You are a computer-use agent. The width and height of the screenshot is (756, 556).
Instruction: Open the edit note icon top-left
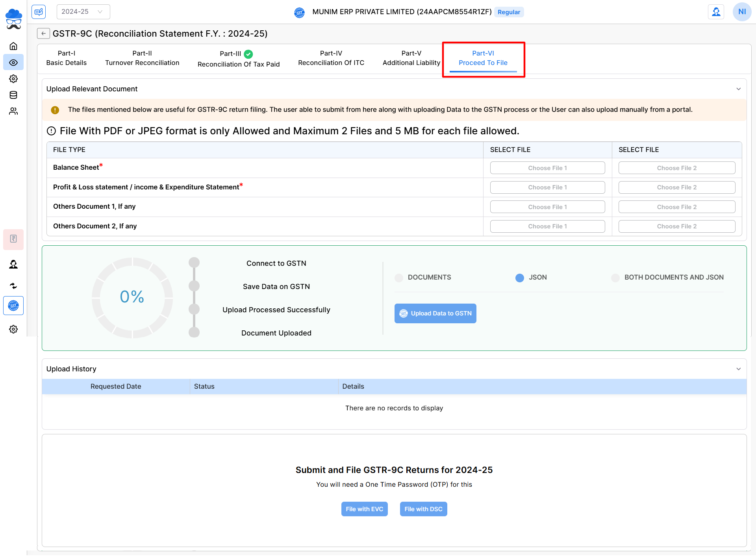[39, 12]
